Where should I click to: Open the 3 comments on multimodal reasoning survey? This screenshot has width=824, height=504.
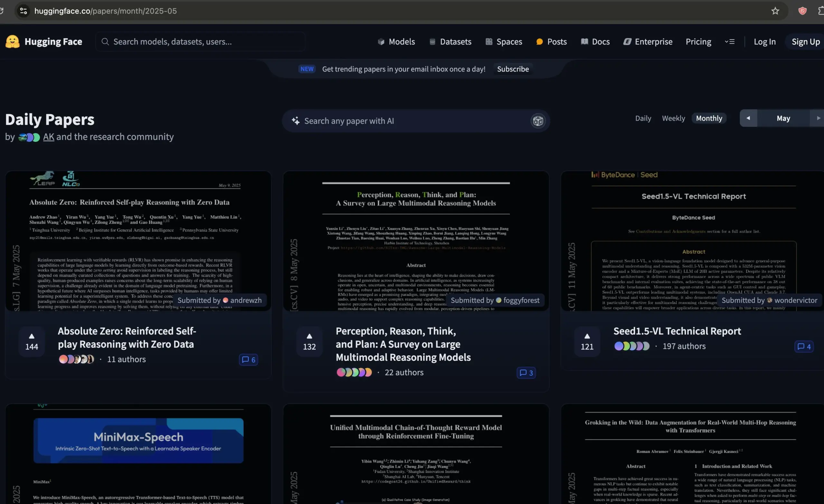(x=526, y=373)
